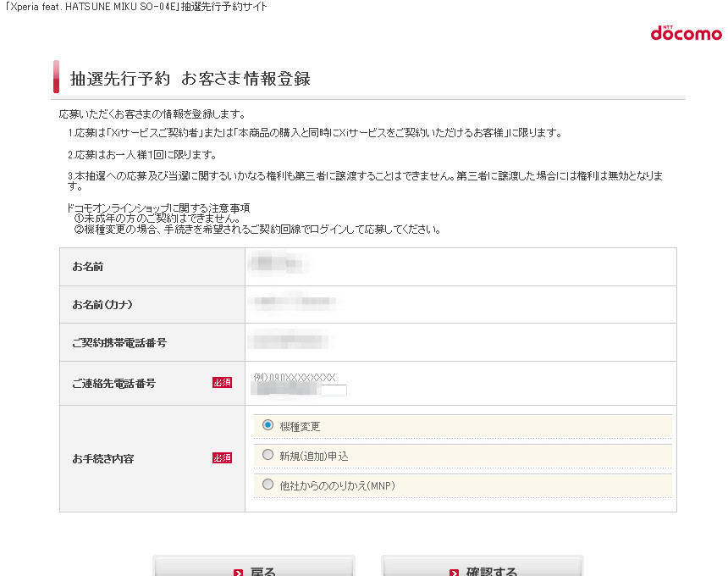Image resolution: width=728 pixels, height=576 pixels.
Task: Click the example text 例)090XXXXXXXX
Action: tap(295, 377)
